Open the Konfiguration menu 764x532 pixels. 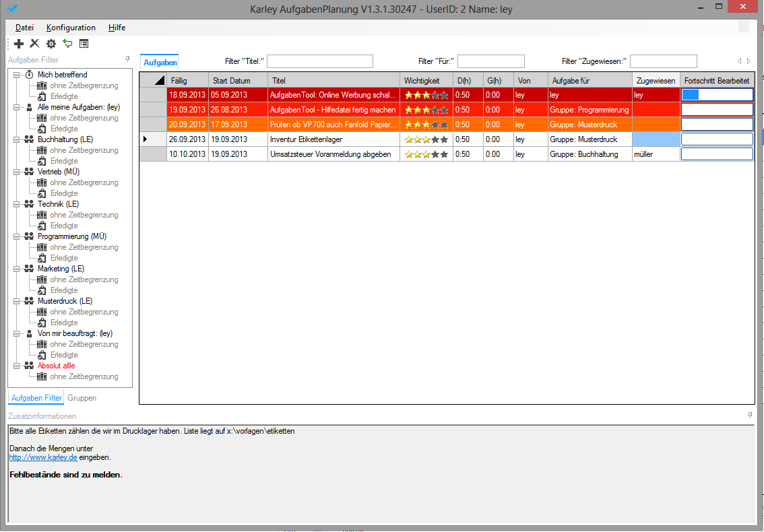(x=71, y=28)
